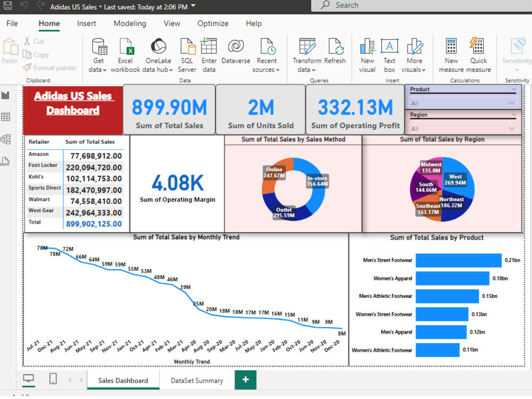The height and width of the screenshot is (399, 532).
Task: Click the Search box
Action: tap(421, 5)
